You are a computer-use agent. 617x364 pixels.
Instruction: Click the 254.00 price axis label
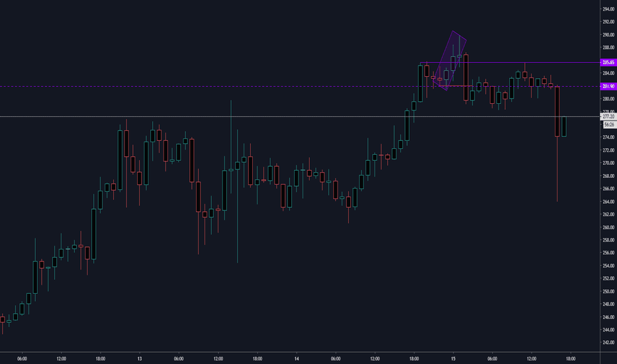pos(608,265)
